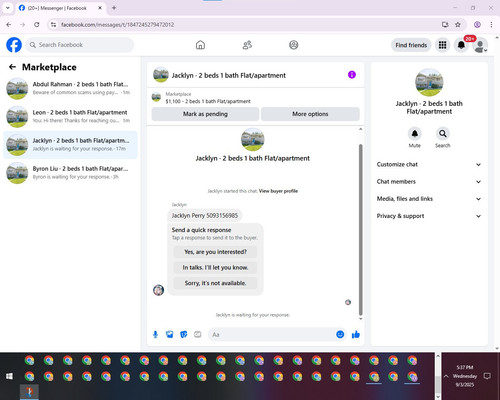Click the More options button
This screenshot has width=500, height=400.
(x=310, y=114)
